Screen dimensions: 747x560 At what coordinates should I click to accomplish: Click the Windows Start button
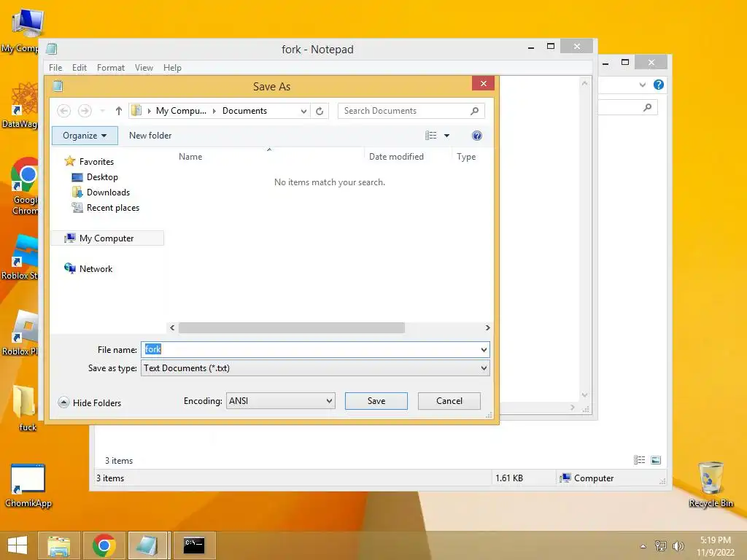click(x=18, y=545)
